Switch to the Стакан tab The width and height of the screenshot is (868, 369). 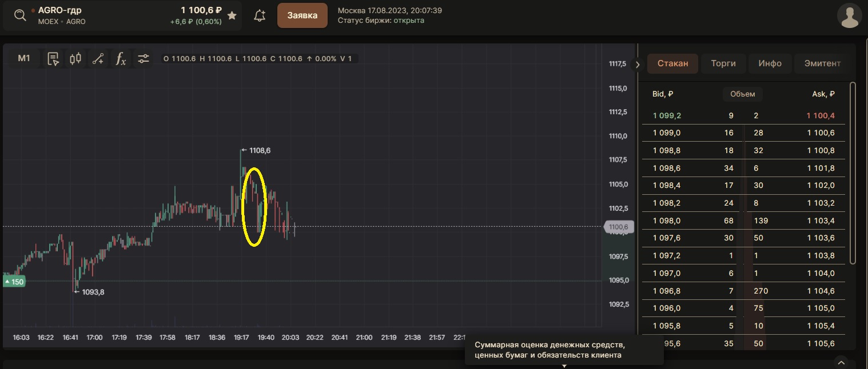click(672, 63)
